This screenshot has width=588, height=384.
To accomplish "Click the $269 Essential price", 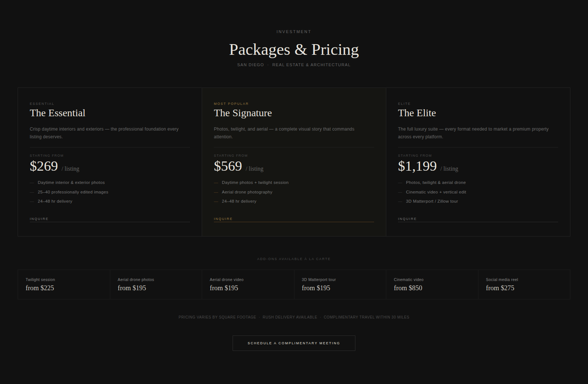I will point(44,166).
